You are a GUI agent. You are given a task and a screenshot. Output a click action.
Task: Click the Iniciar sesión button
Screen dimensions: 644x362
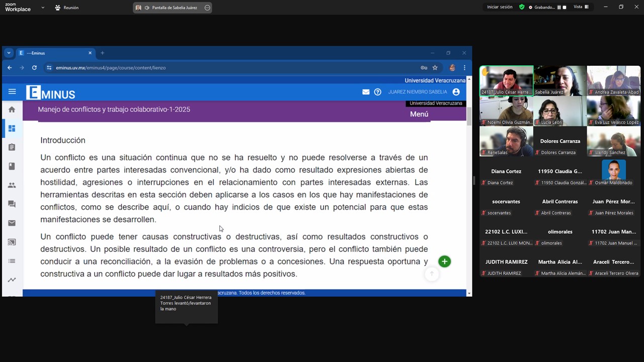tap(499, 7)
